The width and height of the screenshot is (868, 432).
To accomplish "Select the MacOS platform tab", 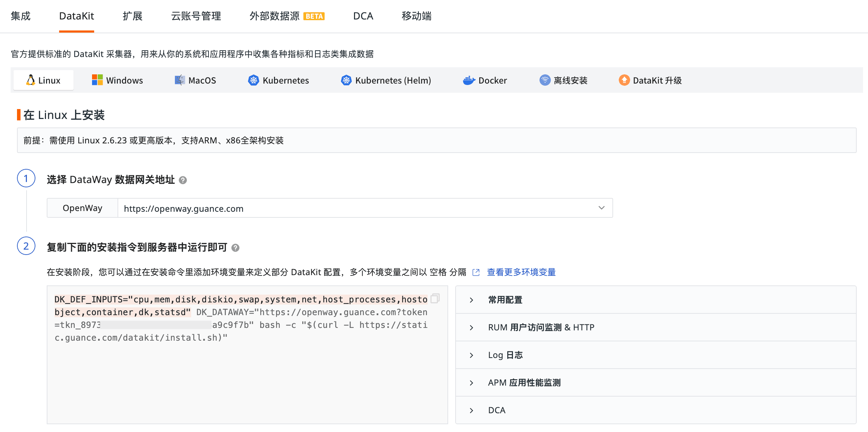I will (195, 80).
